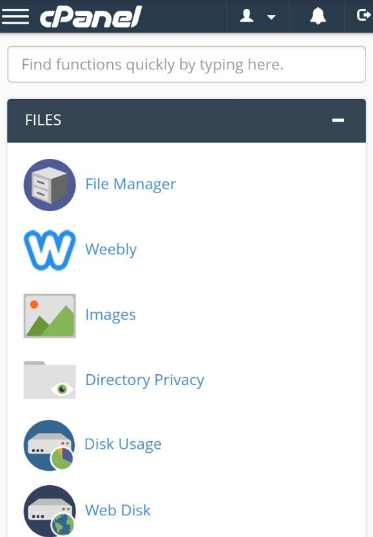The width and height of the screenshot is (373, 537).
Task: Open the hamburger navigation menu
Action: (15, 16)
